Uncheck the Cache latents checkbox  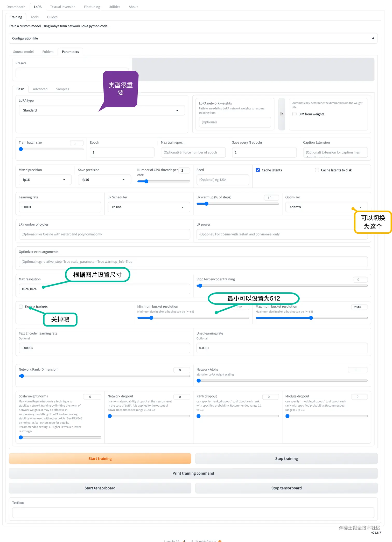(258, 170)
